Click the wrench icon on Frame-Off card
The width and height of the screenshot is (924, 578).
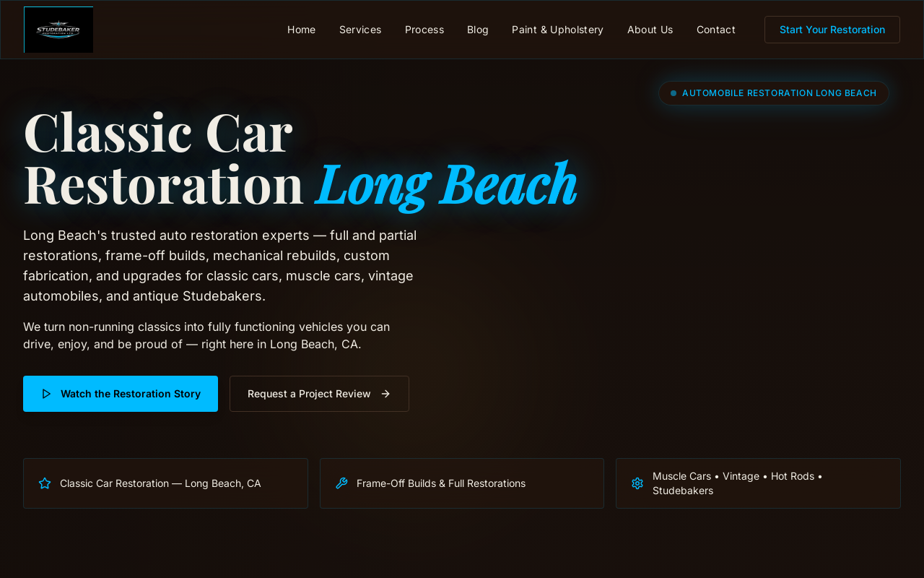tap(341, 483)
